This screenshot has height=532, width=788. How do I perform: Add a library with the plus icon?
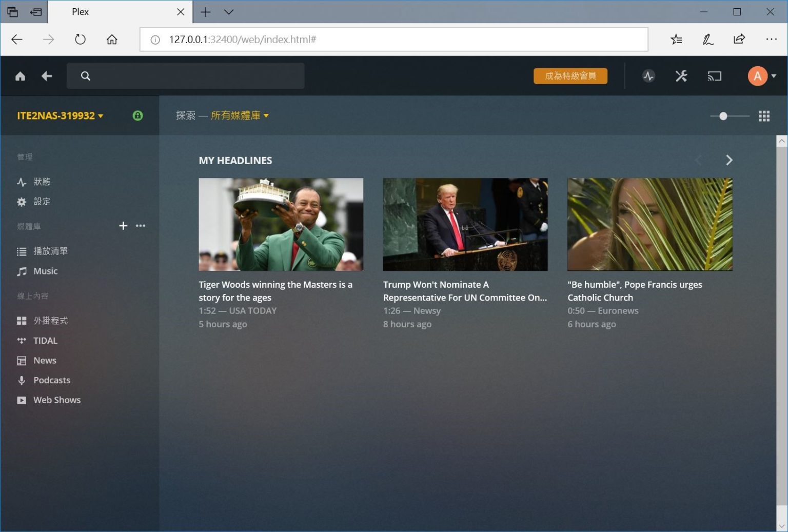[x=123, y=226]
